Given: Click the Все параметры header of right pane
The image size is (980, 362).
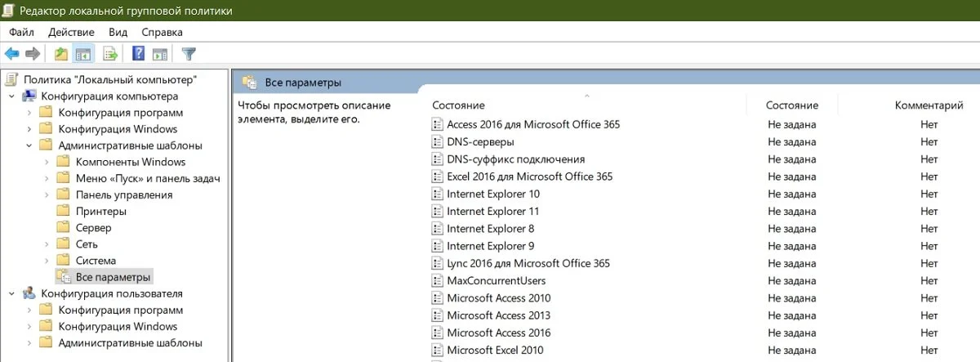Looking at the screenshot, I should click(x=303, y=83).
